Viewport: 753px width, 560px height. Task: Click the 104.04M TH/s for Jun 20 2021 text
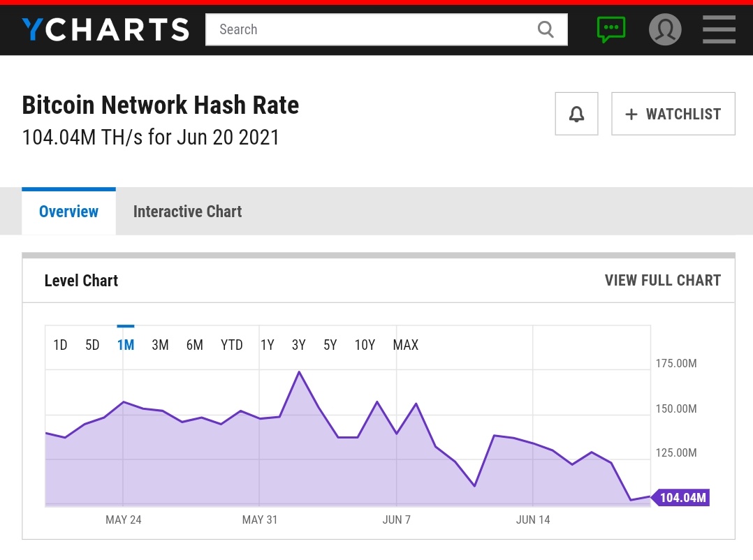point(151,138)
